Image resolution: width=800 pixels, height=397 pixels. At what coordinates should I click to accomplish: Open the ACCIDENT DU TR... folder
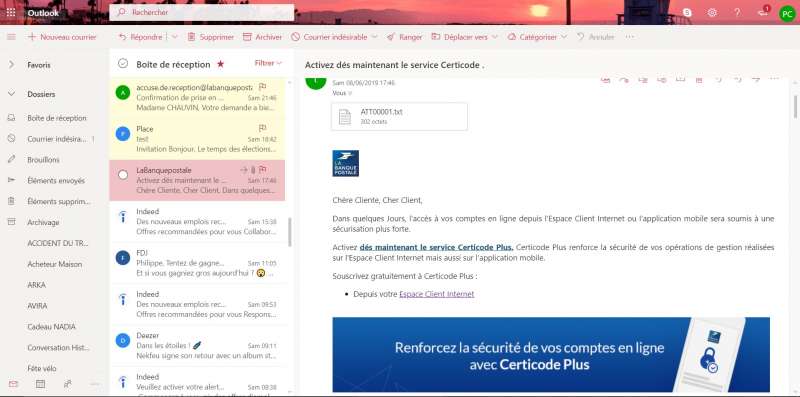(x=58, y=243)
